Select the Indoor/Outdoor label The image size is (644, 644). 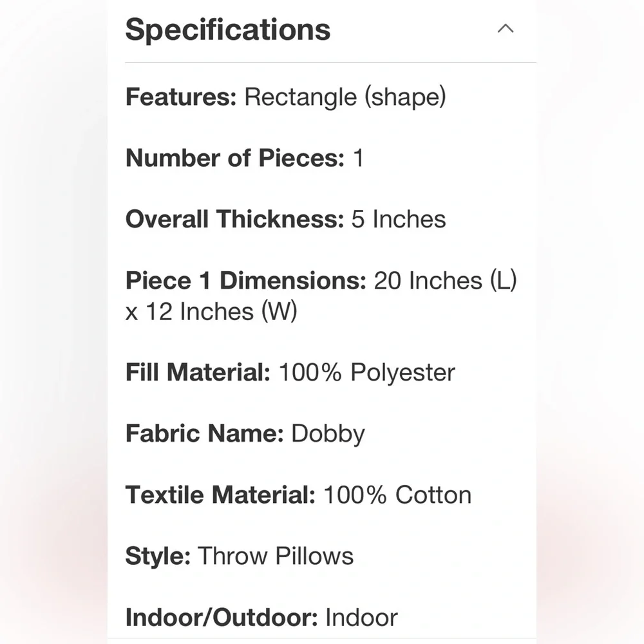coord(222,617)
